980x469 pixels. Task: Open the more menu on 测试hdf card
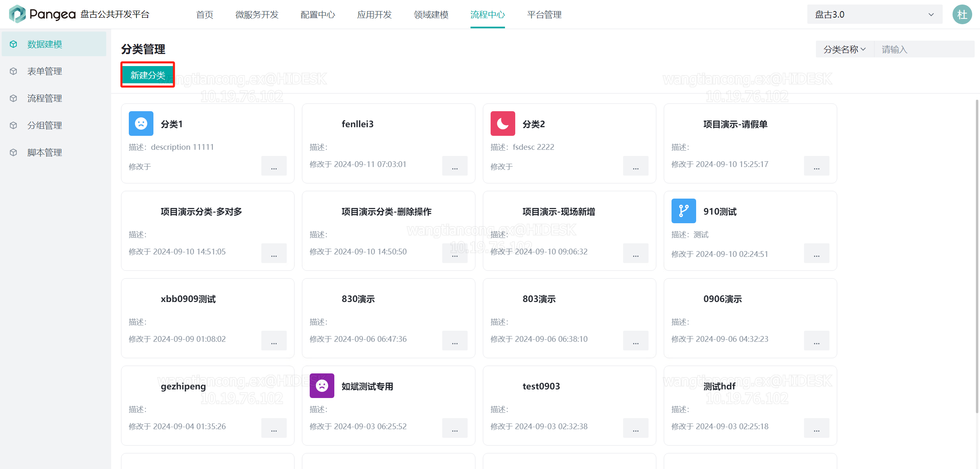coord(817,428)
